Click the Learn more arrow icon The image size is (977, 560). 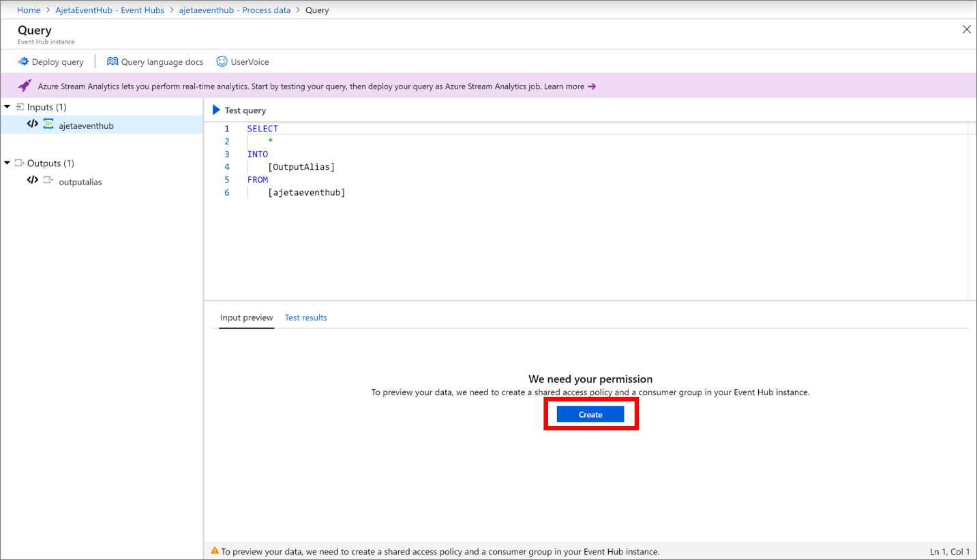592,87
